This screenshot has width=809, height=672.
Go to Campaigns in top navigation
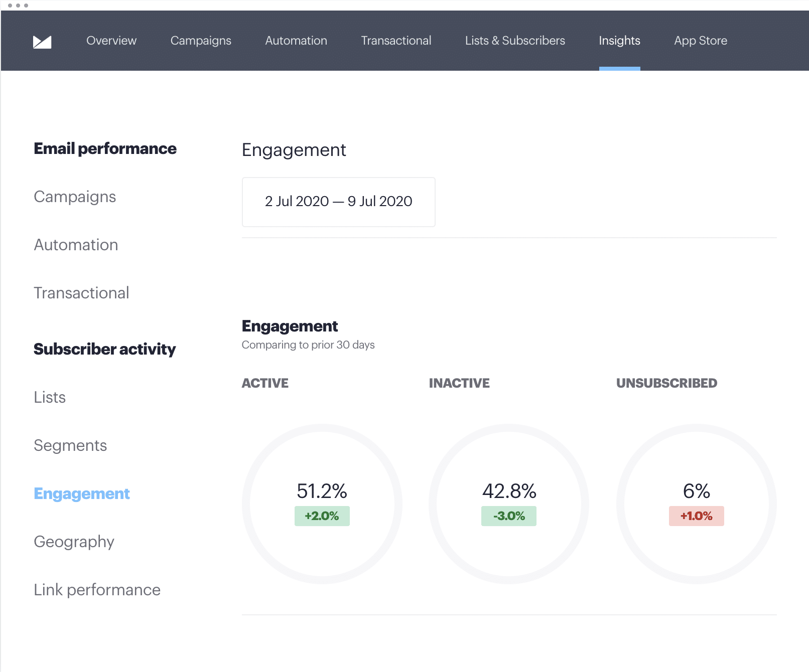click(x=201, y=41)
